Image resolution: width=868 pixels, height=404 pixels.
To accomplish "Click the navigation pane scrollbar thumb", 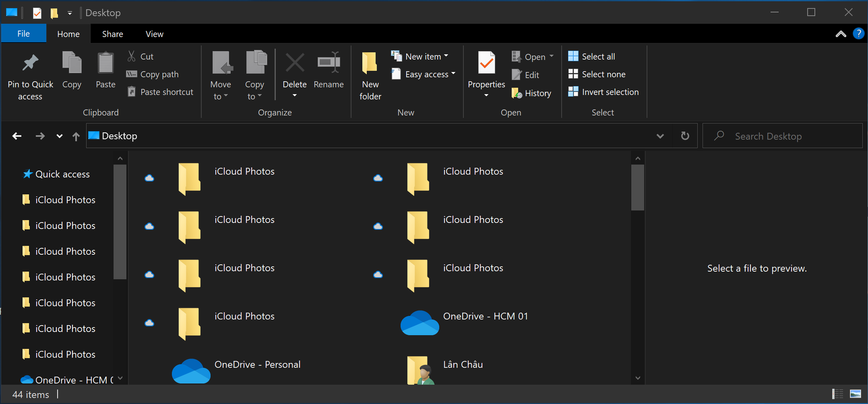I will coord(120,222).
